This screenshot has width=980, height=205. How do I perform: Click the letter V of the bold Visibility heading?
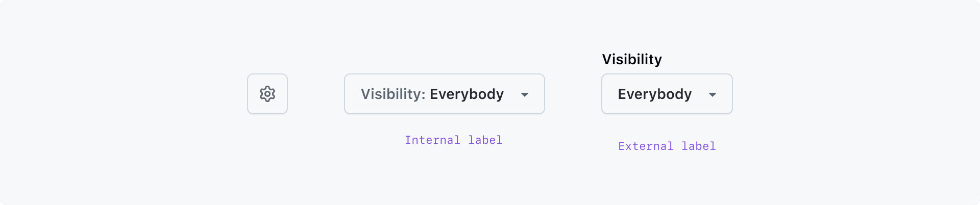point(607,60)
